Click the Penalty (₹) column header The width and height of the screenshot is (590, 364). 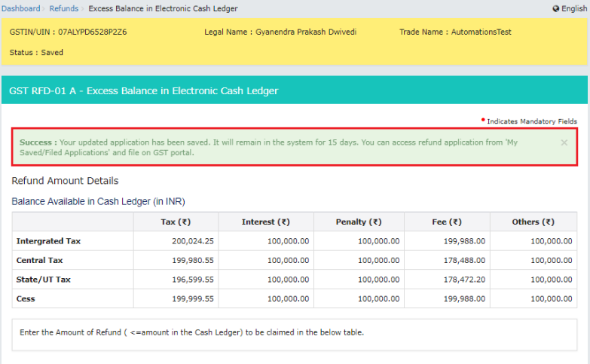[x=359, y=222]
